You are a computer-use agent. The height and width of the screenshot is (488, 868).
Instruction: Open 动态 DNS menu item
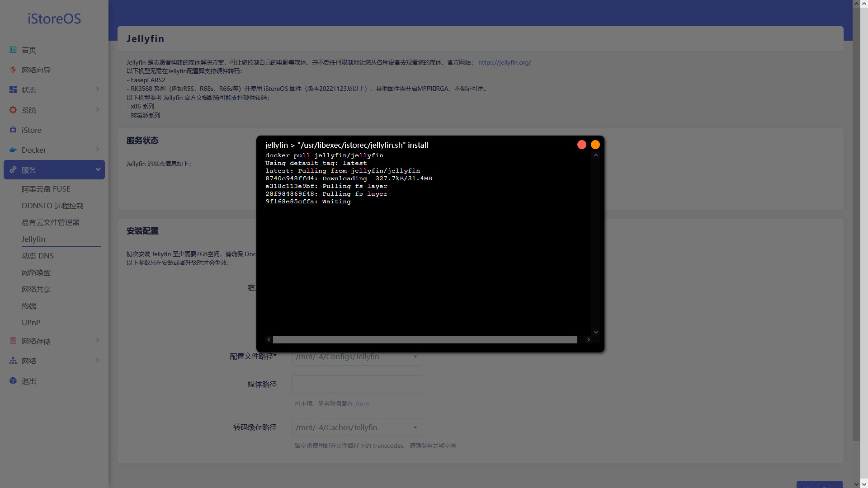pos(38,256)
